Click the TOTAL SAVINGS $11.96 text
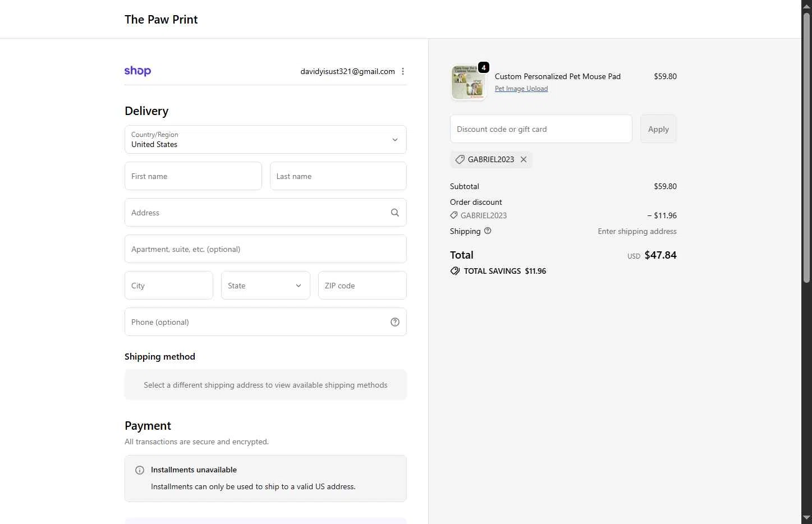The height and width of the screenshot is (524, 812). tap(505, 271)
